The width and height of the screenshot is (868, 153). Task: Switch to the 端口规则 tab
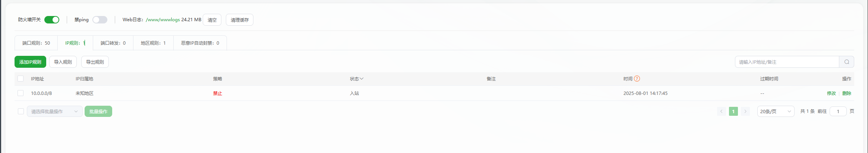click(x=36, y=43)
